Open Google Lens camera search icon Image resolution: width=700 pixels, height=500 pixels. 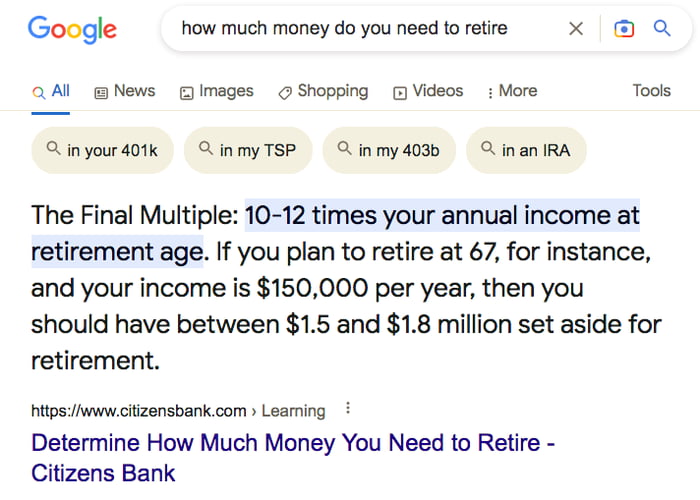624,29
